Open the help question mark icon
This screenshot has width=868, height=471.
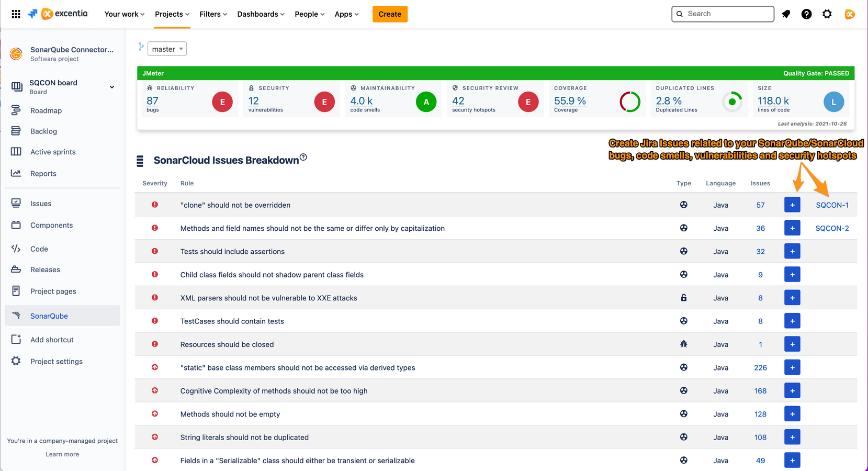pos(806,14)
